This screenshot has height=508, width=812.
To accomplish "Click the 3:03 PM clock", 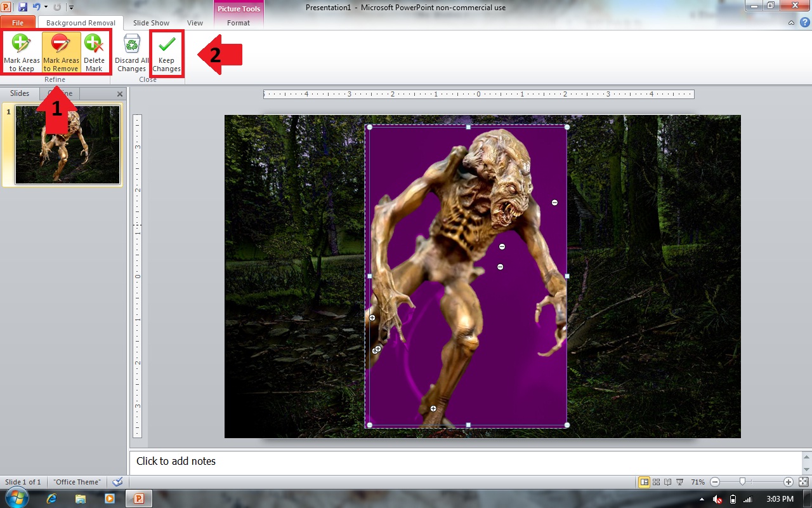I will pos(780,499).
